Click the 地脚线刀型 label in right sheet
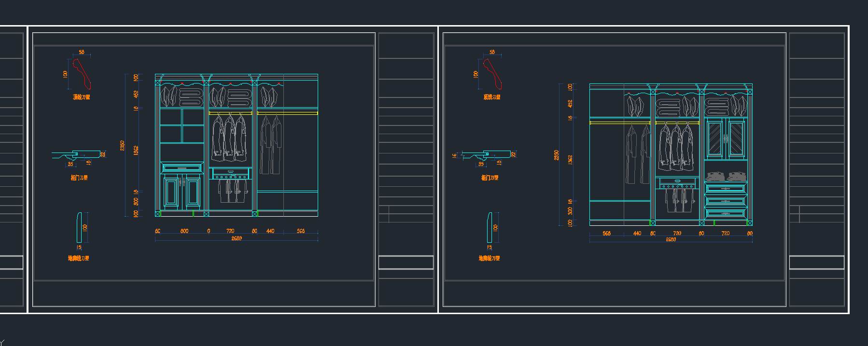This screenshot has height=346, width=868. pos(489,258)
